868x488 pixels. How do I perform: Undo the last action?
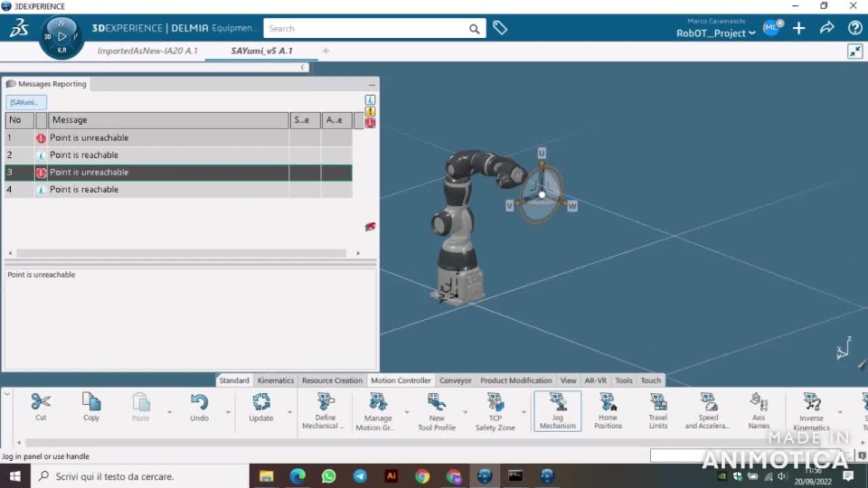click(199, 407)
